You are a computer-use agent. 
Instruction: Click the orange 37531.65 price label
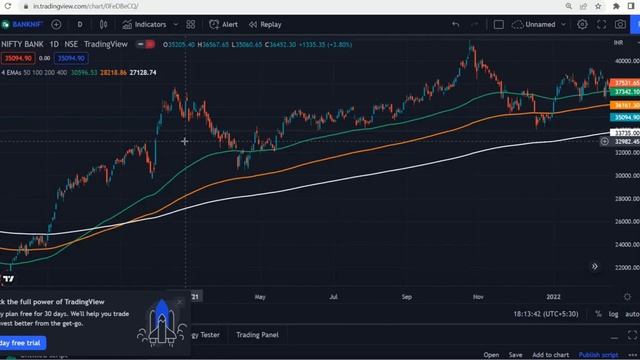point(624,83)
